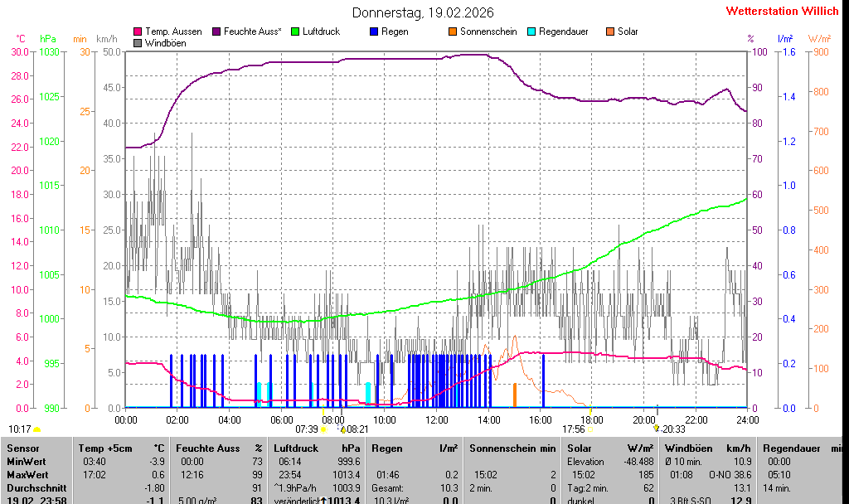Click the blue Regen legend square
The height and width of the screenshot is (504, 849).
tap(374, 31)
